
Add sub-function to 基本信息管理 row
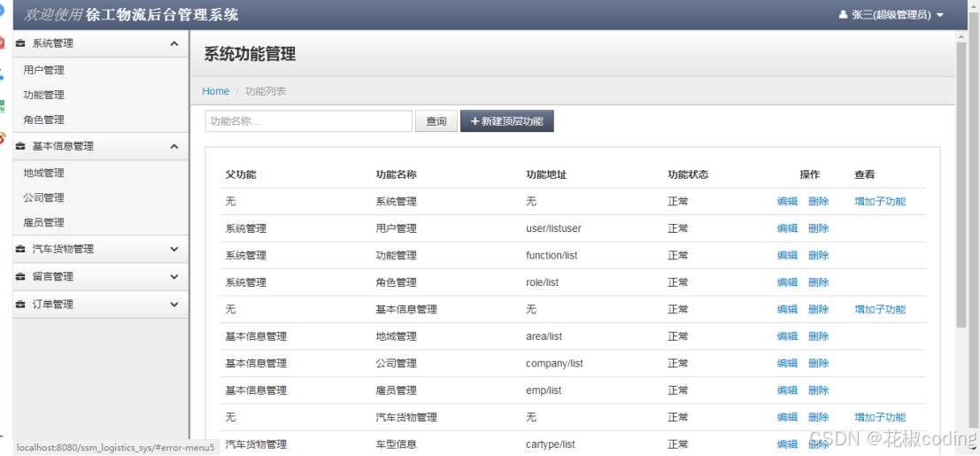tap(880, 309)
